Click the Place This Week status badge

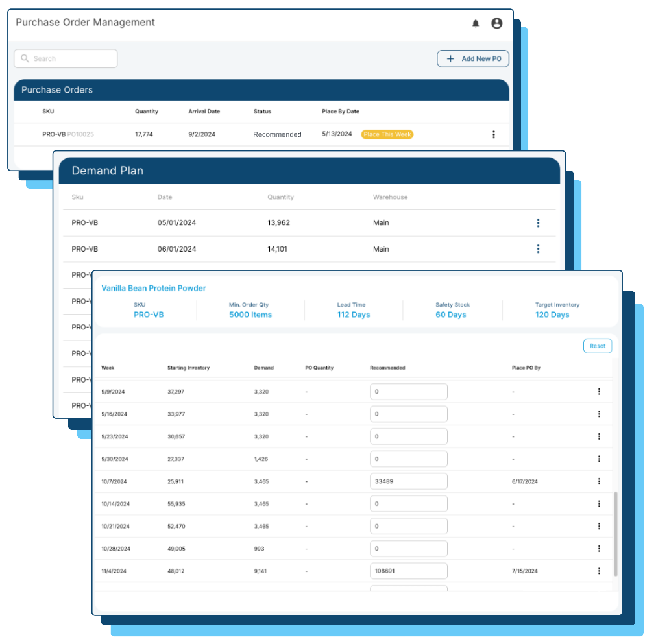click(x=387, y=134)
